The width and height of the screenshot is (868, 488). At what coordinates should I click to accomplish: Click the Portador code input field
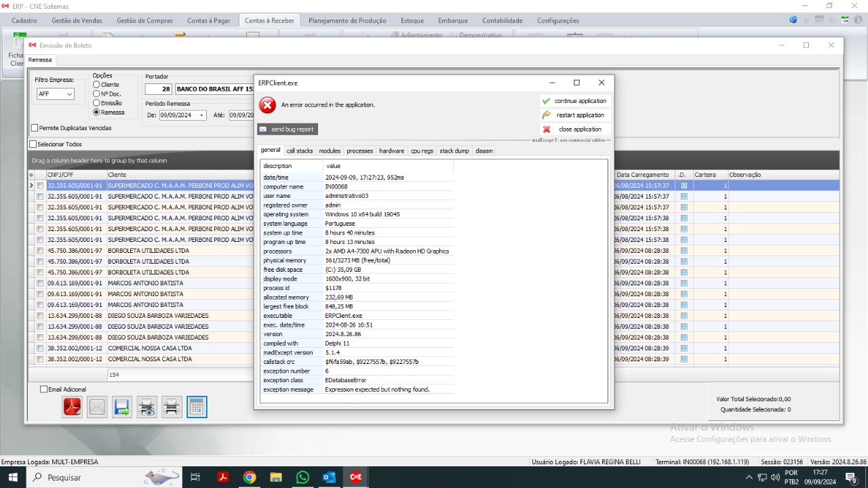tap(159, 89)
